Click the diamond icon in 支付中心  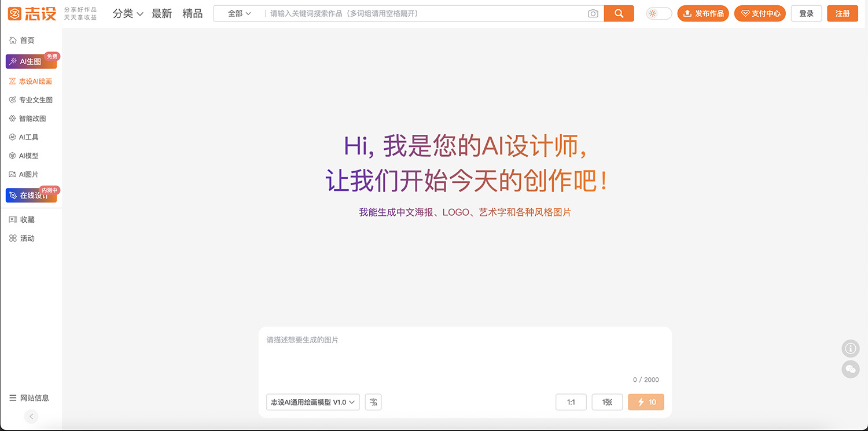point(745,13)
